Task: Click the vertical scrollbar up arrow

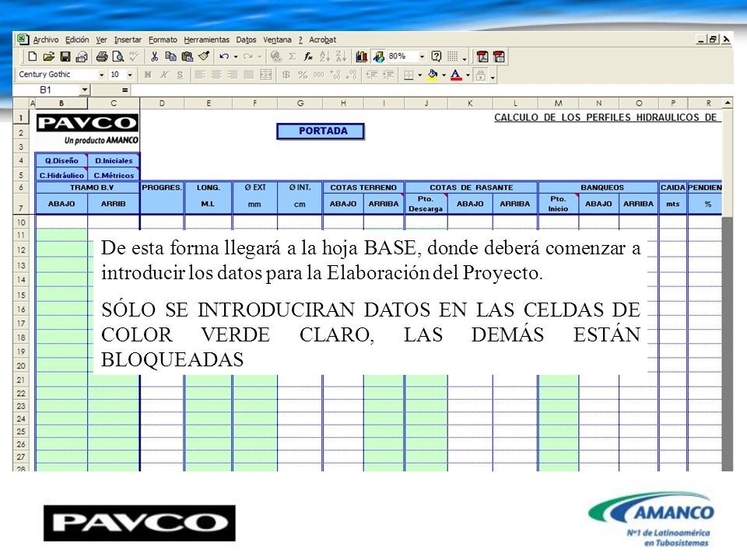Action: point(728,103)
